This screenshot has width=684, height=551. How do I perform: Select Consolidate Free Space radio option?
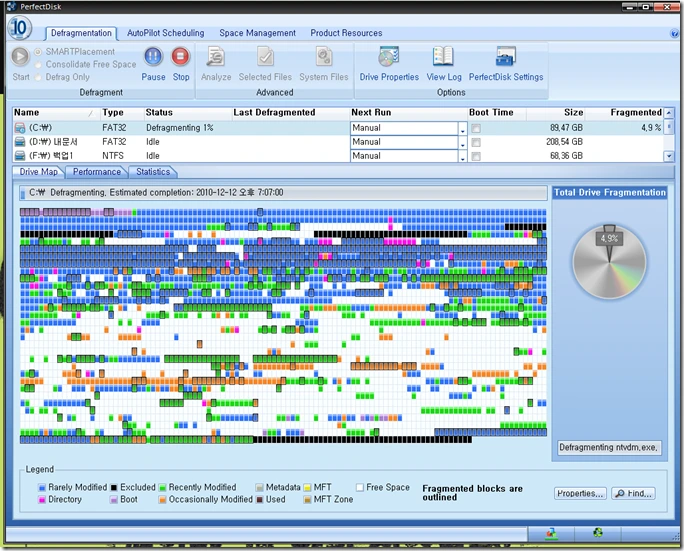pyautogui.click(x=38, y=65)
